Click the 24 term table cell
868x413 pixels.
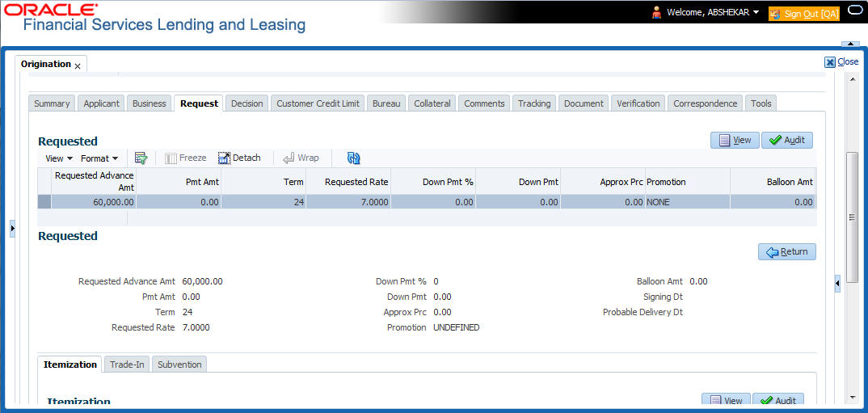coord(263,202)
